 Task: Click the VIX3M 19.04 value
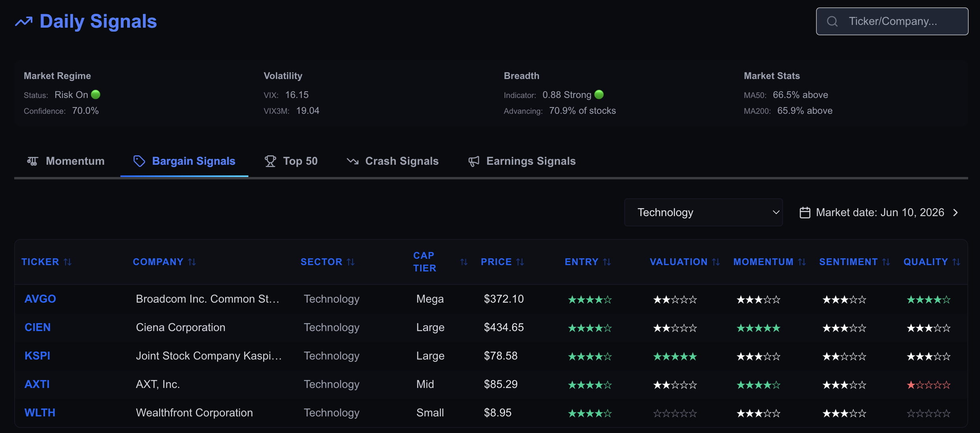(x=308, y=111)
